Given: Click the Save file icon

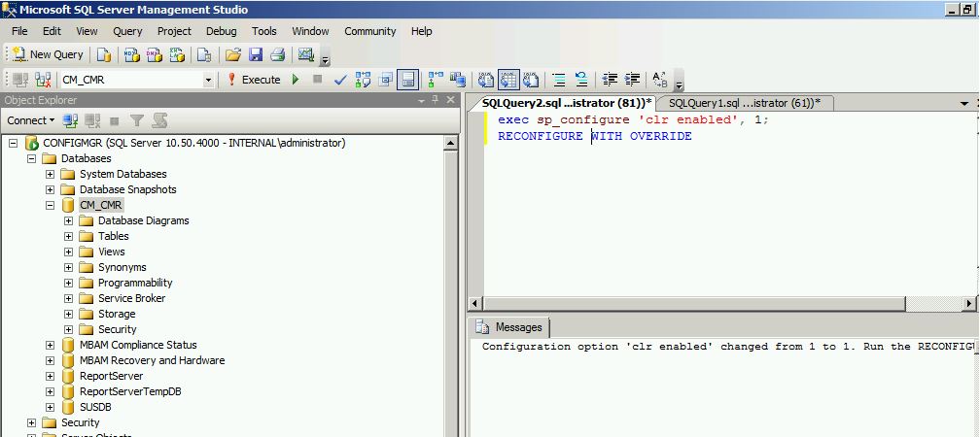Looking at the screenshot, I should coord(256,55).
